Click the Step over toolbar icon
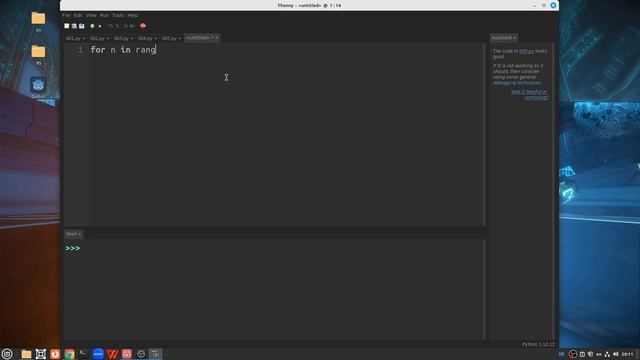This screenshot has height=360, width=640. 110,26
